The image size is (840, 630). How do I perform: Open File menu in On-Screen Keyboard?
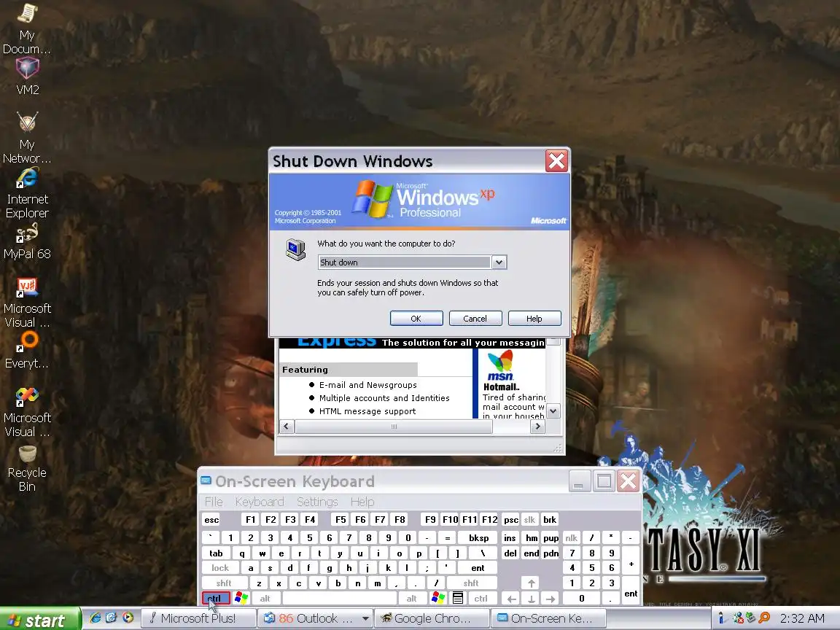click(214, 502)
